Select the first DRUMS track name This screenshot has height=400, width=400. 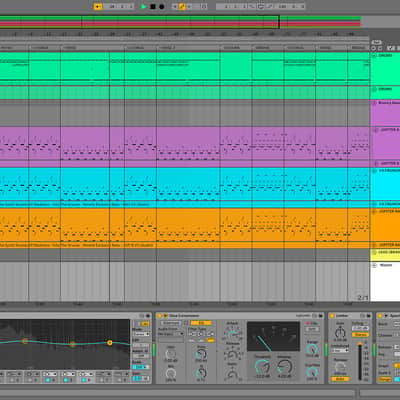385,56
